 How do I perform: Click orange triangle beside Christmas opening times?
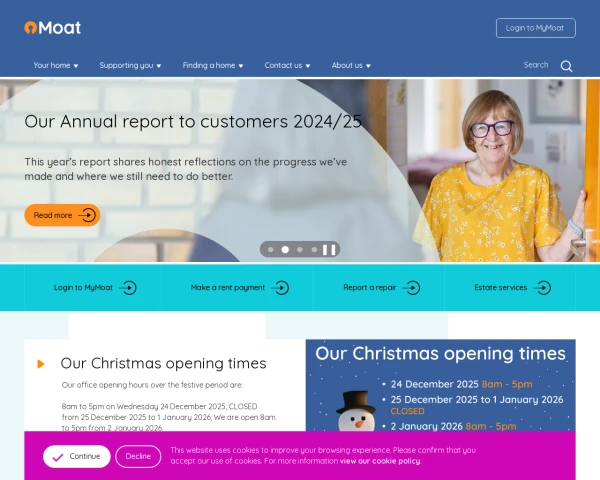pos(41,364)
